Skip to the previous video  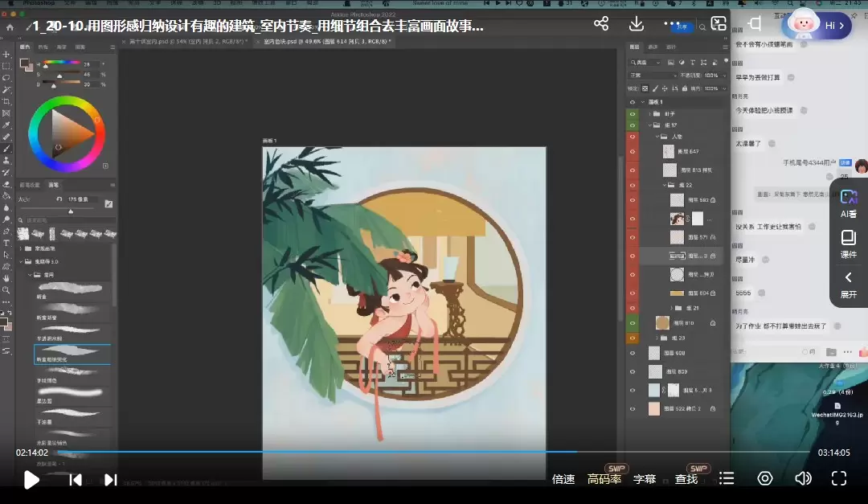[76, 480]
